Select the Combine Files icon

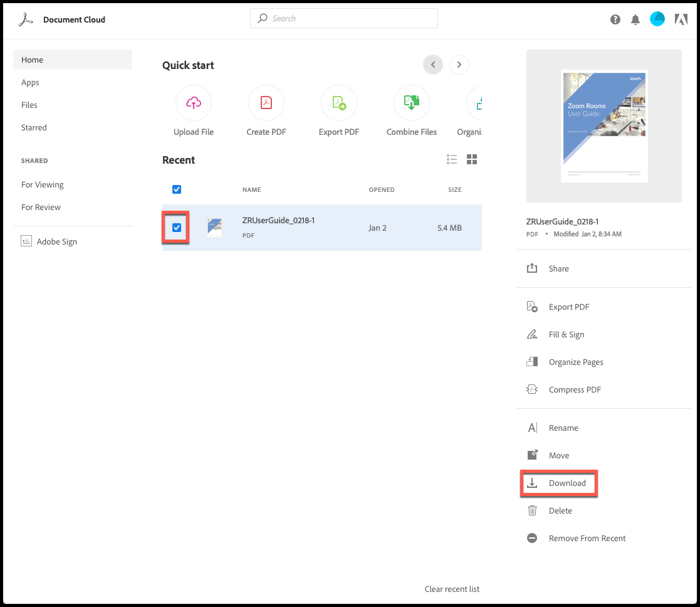pyautogui.click(x=412, y=103)
